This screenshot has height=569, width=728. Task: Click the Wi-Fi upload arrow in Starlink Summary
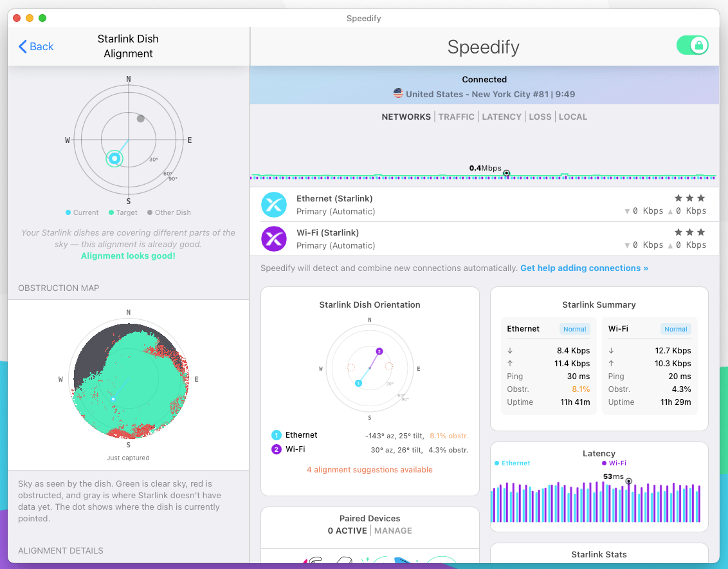tap(611, 364)
